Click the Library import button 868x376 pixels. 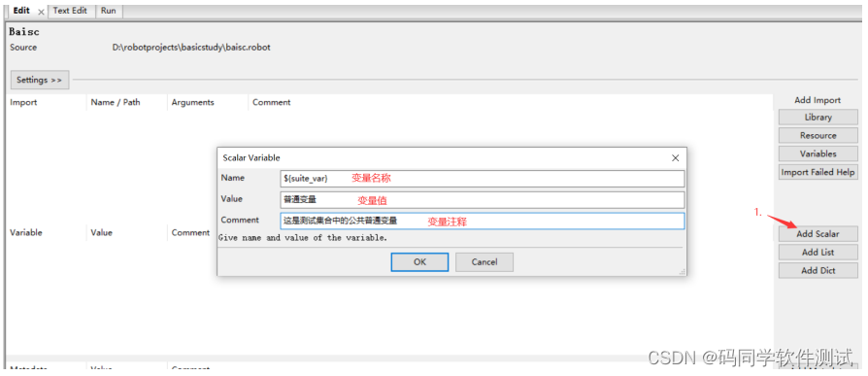818,118
